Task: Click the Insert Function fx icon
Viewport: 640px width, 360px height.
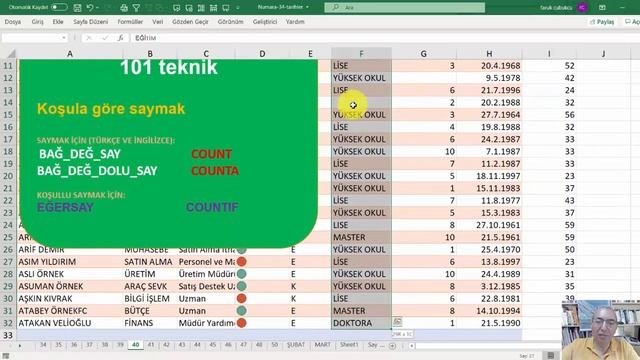Action: pyautogui.click(x=120, y=38)
